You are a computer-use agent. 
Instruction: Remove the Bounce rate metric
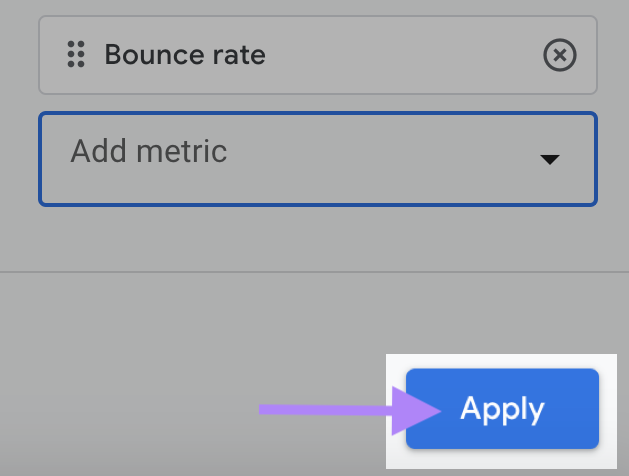[560, 55]
